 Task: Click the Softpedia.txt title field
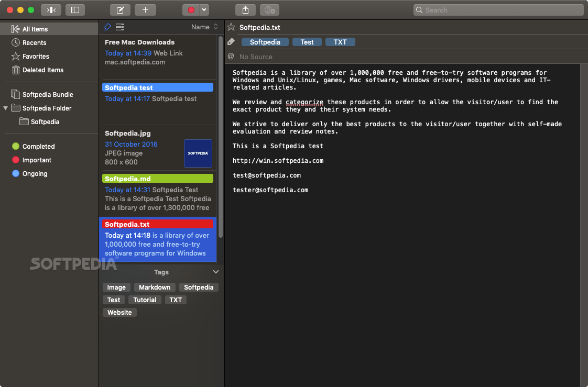tap(260, 27)
